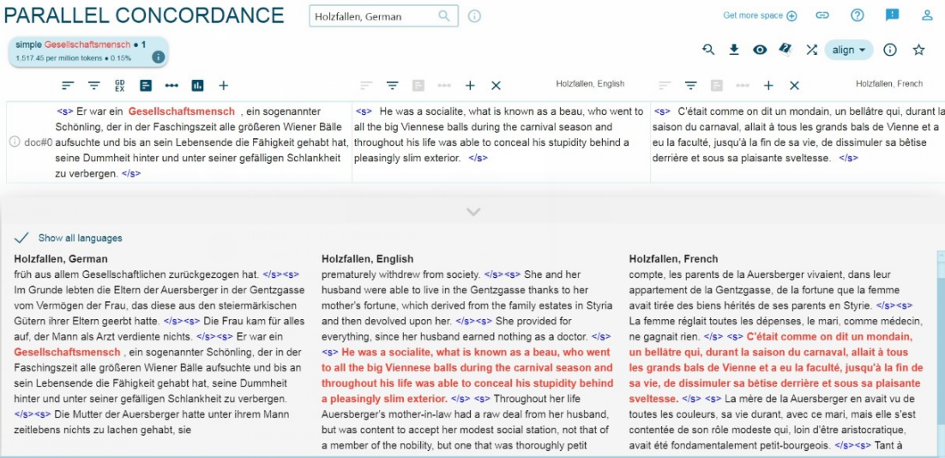Show corpus info next to search box
945x458 pixels.
[x=474, y=16]
